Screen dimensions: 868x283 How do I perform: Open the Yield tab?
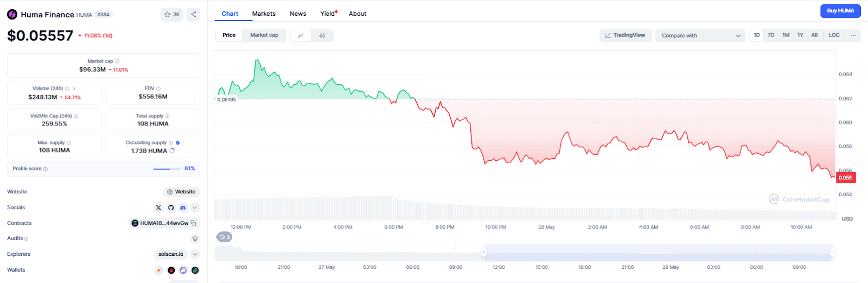coord(328,14)
